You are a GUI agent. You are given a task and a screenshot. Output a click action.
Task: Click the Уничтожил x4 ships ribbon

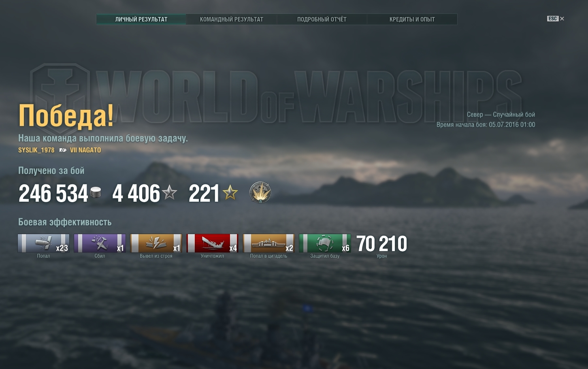coord(212,243)
